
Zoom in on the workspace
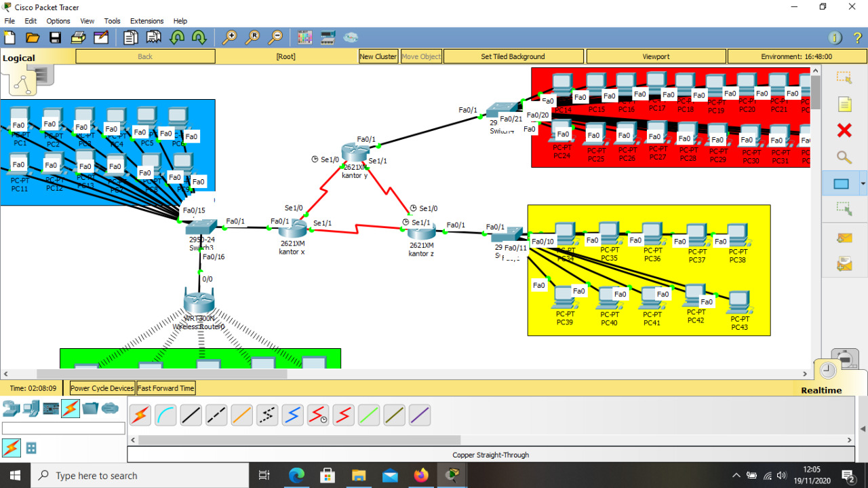point(230,37)
